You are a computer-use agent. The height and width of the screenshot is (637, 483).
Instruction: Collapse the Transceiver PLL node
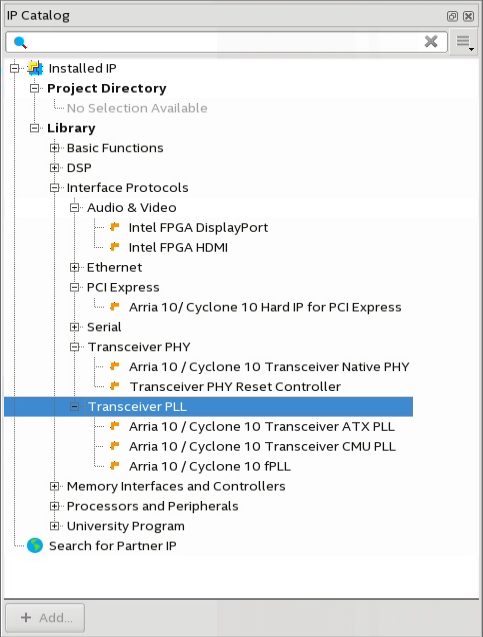coord(74,407)
